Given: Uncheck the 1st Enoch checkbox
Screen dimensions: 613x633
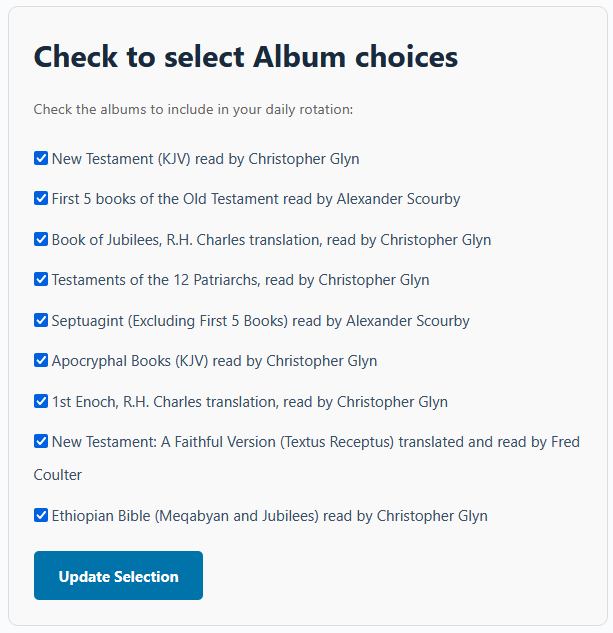Looking at the screenshot, I should (x=41, y=401).
